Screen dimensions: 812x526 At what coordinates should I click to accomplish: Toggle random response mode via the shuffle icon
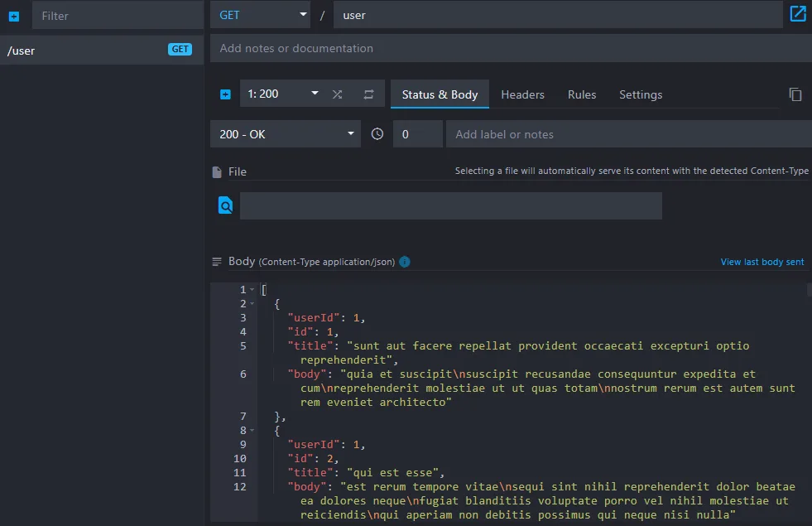click(x=337, y=94)
